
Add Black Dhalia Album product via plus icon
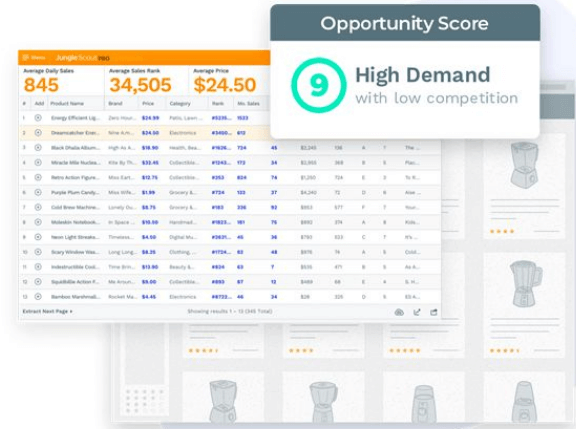pos(38,148)
